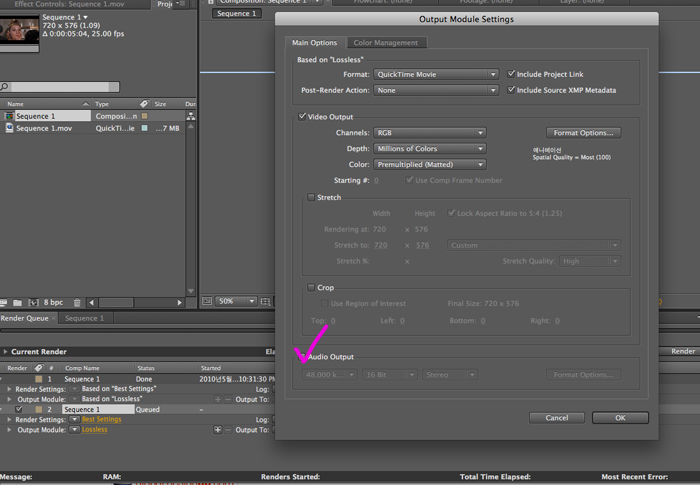Click the magnifier search icon in Project panel
The image size is (700, 485).
tap(4, 87)
